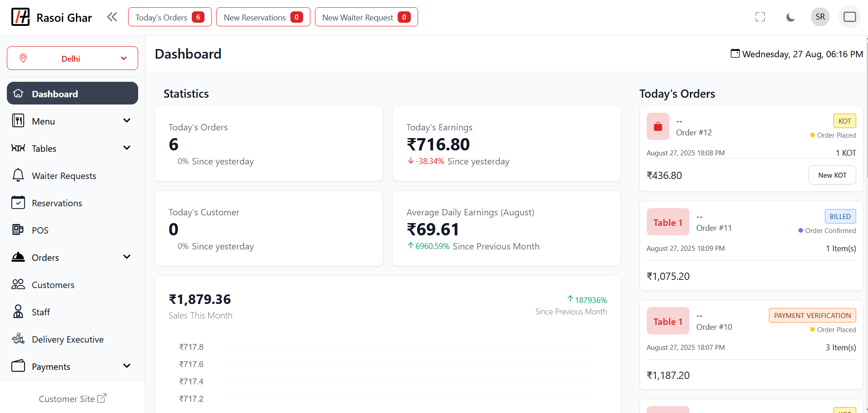Expand the Tables submenu arrow

coord(127,148)
